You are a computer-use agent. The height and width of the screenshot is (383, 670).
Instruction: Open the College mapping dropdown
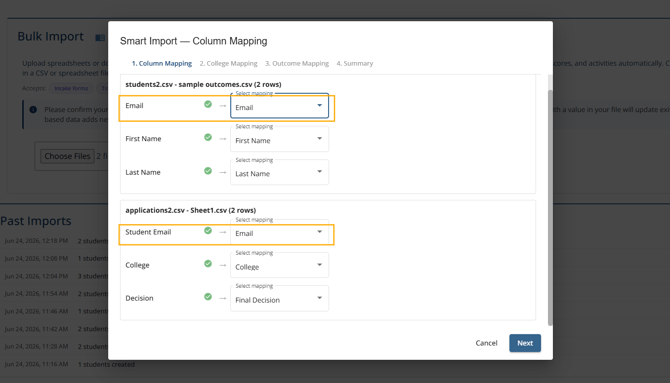(x=279, y=265)
